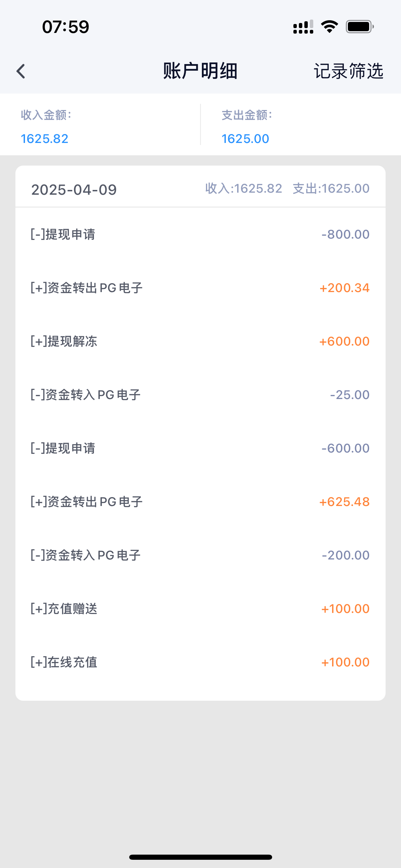Viewport: 401px width, 868px height.
Task: Open the +200.34 资金转出 PG电子 record
Action: pos(200,288)
